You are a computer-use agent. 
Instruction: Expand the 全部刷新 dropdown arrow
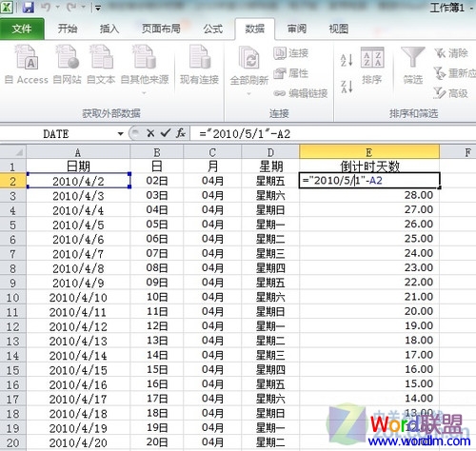[x=249, y=93]
